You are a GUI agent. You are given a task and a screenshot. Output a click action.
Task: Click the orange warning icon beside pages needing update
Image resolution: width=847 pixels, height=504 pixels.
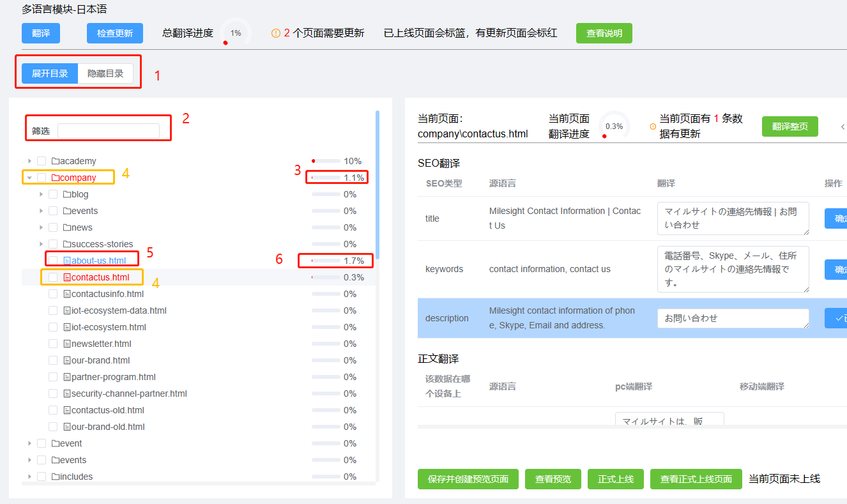(276, 33)
